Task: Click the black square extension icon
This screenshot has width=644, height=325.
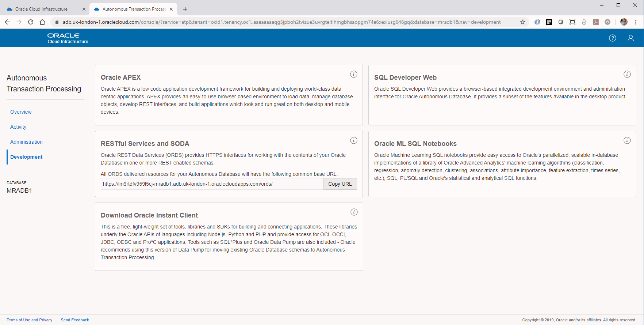Action: point(549,22)
